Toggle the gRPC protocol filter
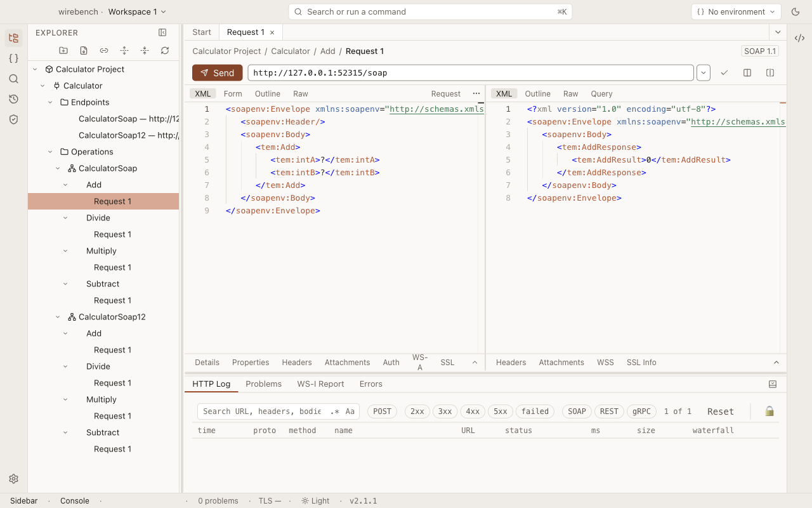The width and height of the screenshot is (812, 508). click(641, 411)
